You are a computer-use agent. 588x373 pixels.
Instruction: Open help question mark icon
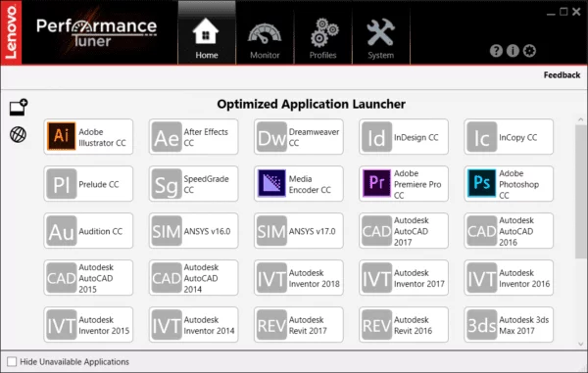coord(496,51)
